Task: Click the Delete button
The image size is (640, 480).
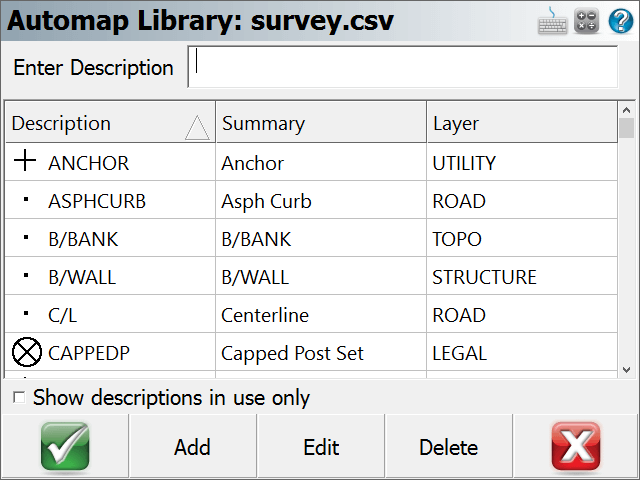Action: 449,447
